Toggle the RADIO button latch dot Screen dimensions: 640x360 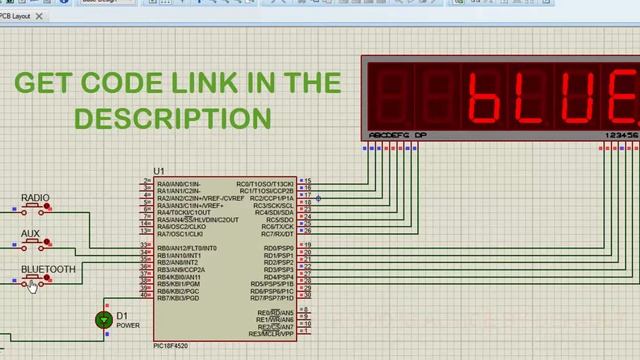[47, 206]
